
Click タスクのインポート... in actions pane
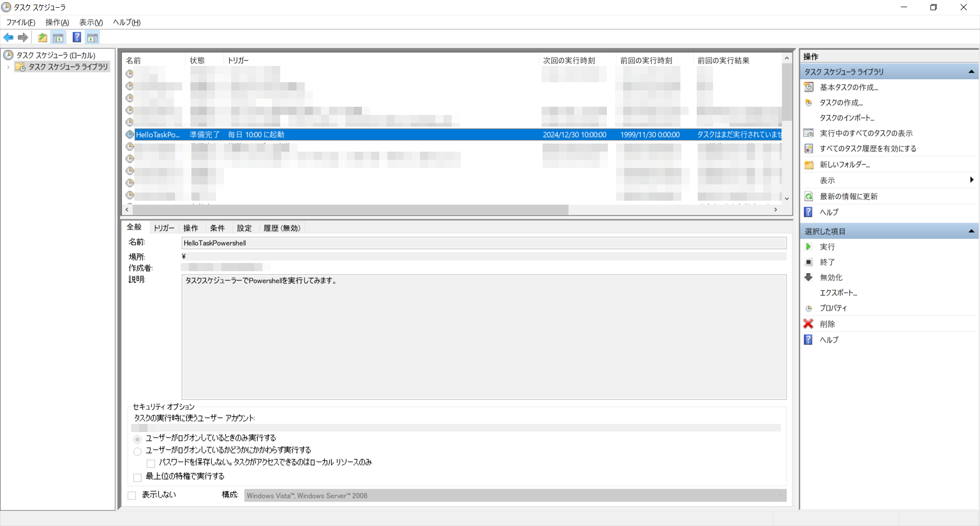tap(846, 118)
